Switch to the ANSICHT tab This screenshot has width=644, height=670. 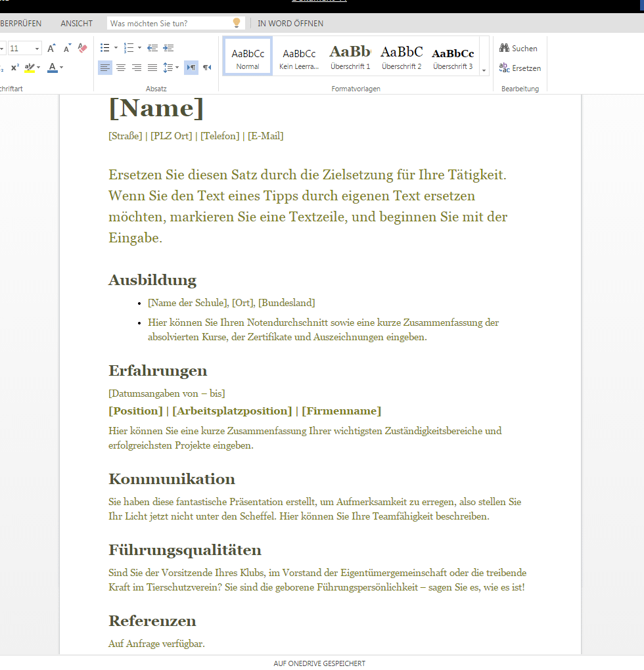coord(76,24)
